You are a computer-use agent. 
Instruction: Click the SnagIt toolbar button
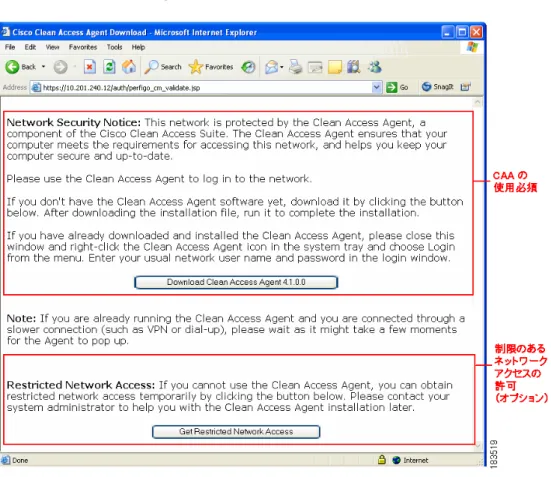pyautogui.click(x=437, y=87)
